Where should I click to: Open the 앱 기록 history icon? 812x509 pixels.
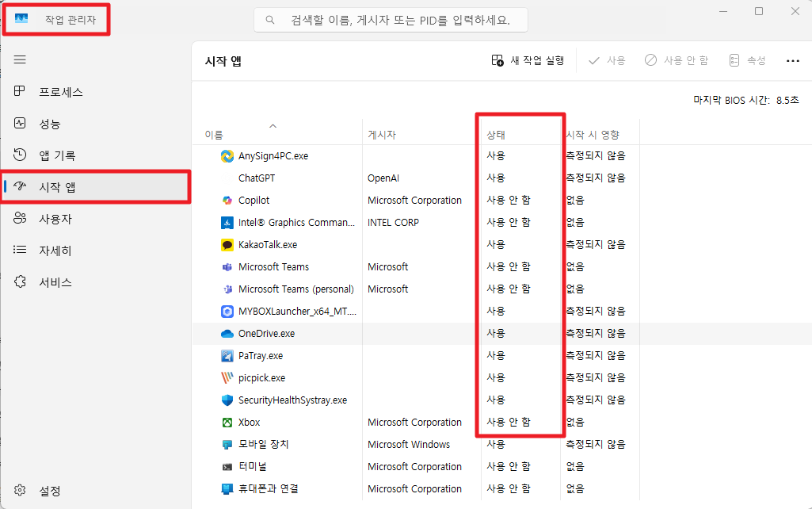(20, 155)
